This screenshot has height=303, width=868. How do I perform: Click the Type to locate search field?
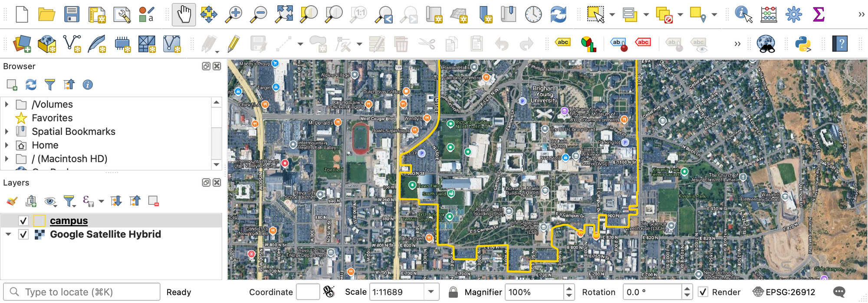pos(82,292)
